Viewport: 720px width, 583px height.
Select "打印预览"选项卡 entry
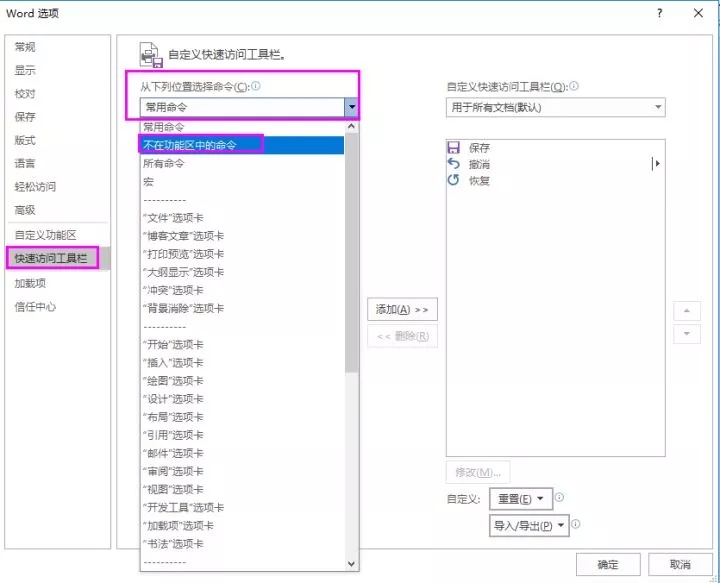tap(242, 254)
